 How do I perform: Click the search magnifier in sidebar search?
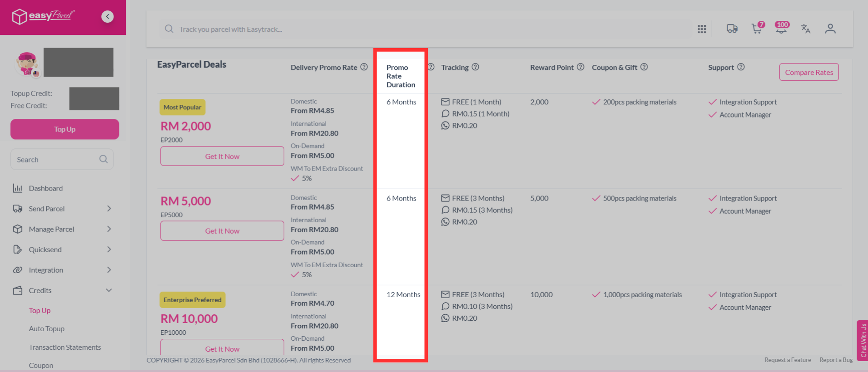104,159
